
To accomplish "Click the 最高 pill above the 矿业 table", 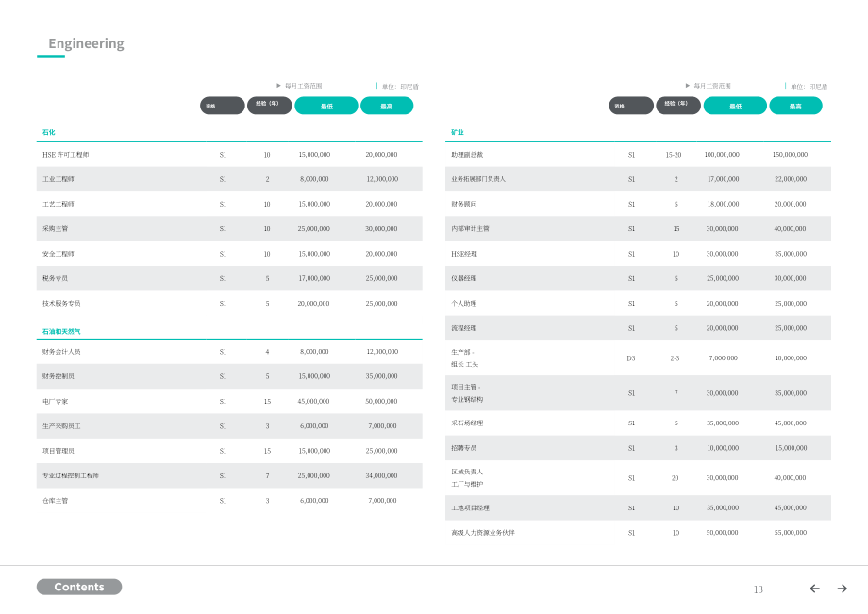I will point(795,106).
